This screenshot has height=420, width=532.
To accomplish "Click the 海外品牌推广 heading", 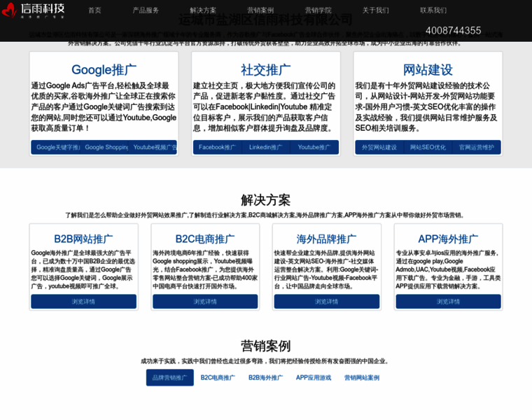I will (326, 239).
